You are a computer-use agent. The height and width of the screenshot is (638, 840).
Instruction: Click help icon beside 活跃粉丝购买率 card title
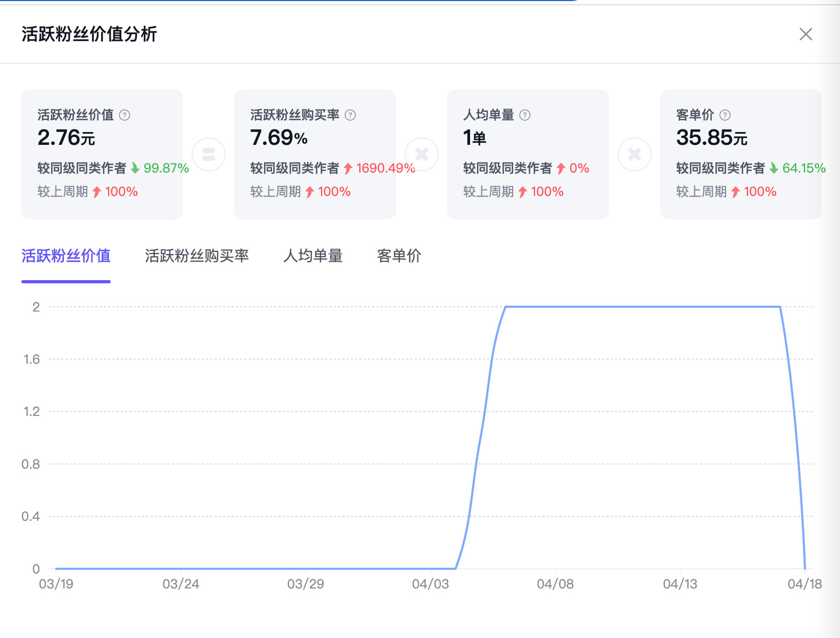point(350,115)
